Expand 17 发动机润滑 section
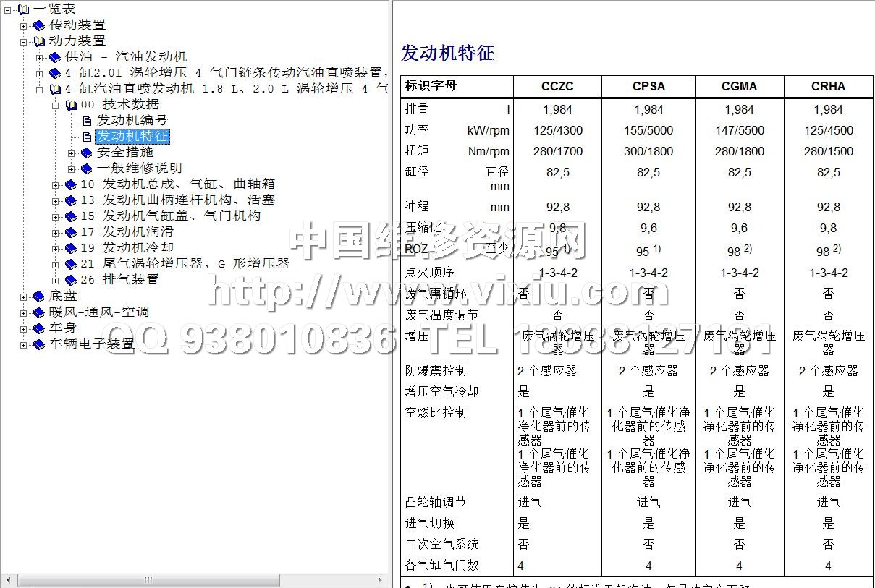Viewport: 875px width, 588px height. pyautogui.click(x=56, y=232)
